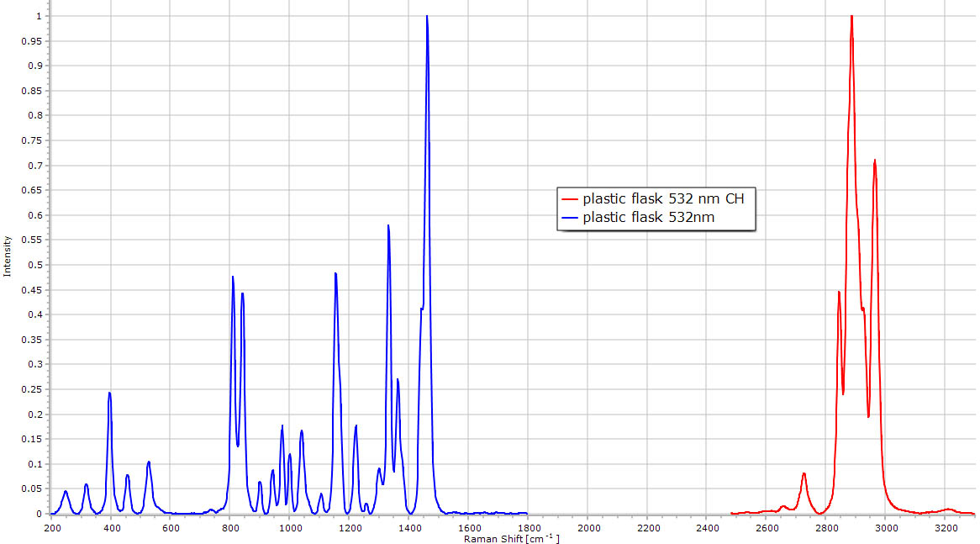Viewport: 980px width, 544px height.
Task: Click the y-axis tick label 0.5
Action: tap(34, 265)
